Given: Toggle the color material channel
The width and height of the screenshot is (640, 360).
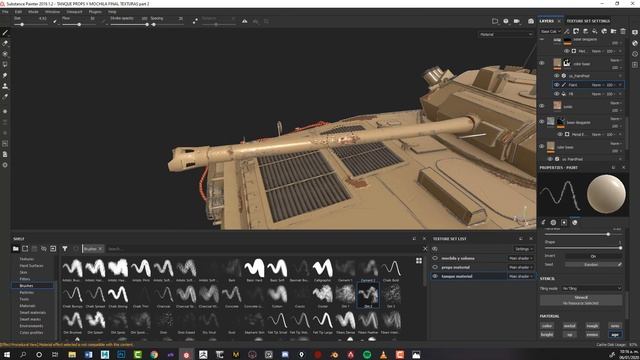Looking at the screenshot, I should coord(547,326).
